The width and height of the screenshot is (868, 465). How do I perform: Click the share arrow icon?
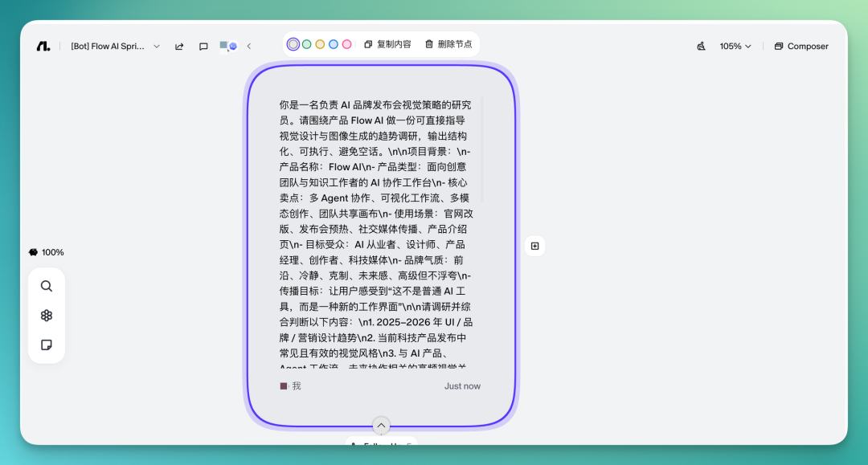179,47
